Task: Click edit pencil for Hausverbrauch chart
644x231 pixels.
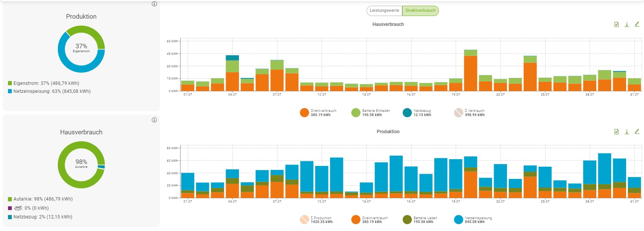Action: pos(637,24)
